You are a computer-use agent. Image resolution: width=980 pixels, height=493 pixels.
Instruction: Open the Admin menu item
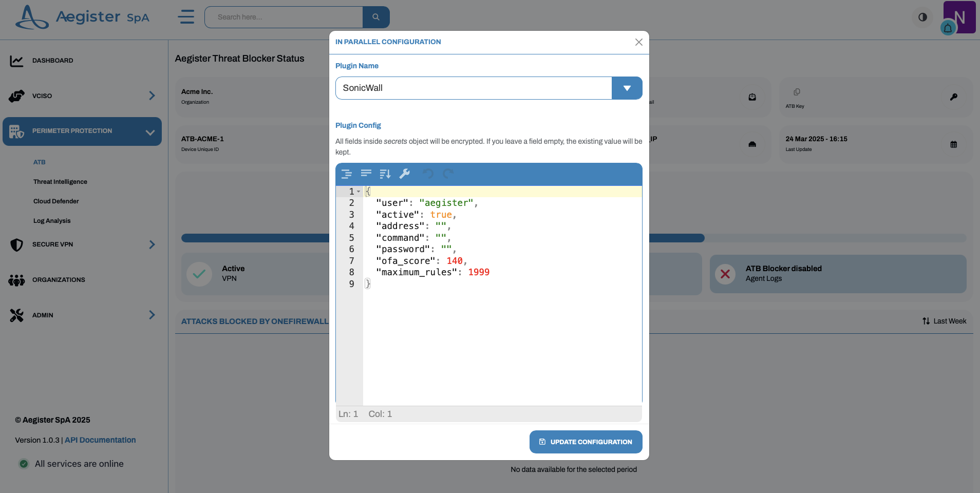pyautogui.click(x=43, y=315)
